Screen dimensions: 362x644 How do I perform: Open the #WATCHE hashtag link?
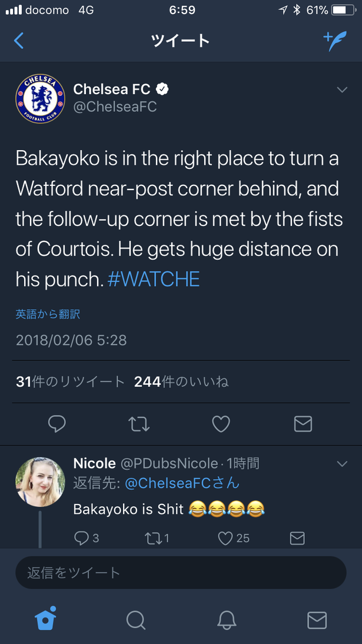154,280
